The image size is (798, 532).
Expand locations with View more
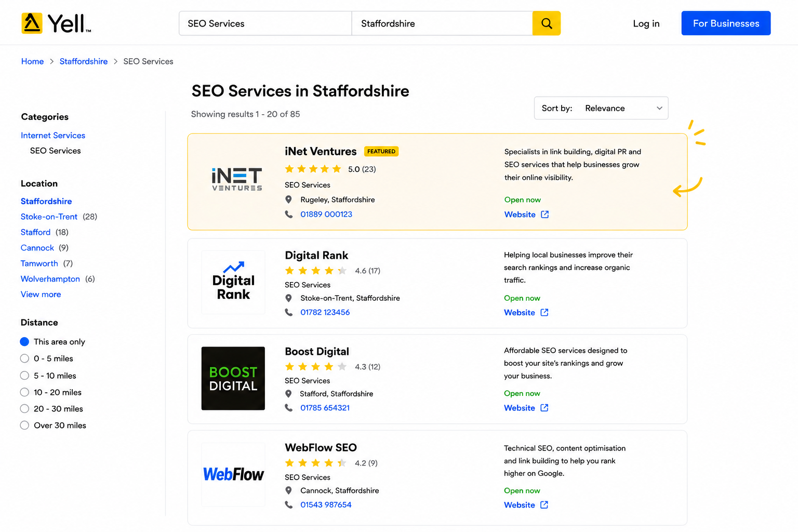(x=41, y=294)
